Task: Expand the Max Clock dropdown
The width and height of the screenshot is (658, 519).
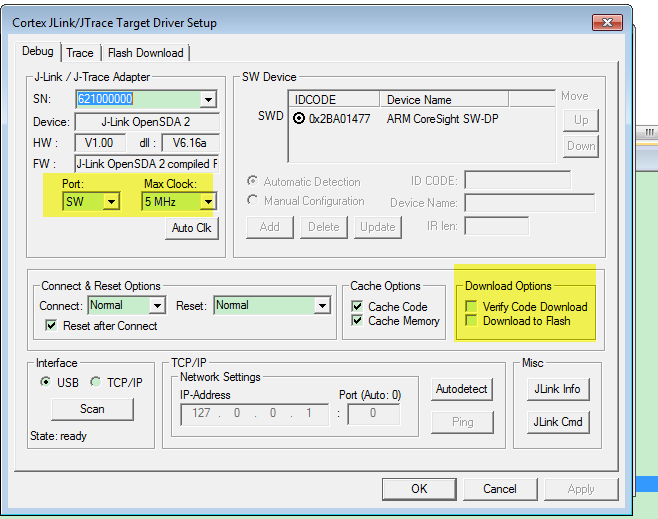Action: 208,202
